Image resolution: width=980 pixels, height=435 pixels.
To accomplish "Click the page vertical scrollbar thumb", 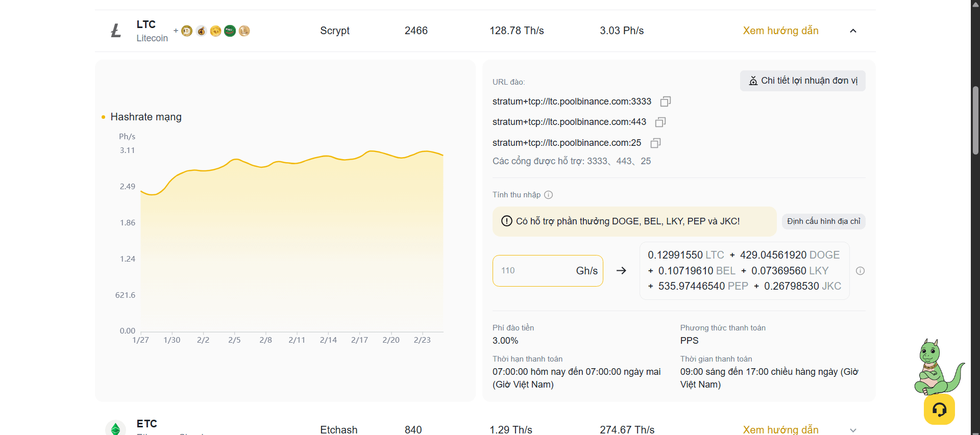I will click(x=975, y=120).
